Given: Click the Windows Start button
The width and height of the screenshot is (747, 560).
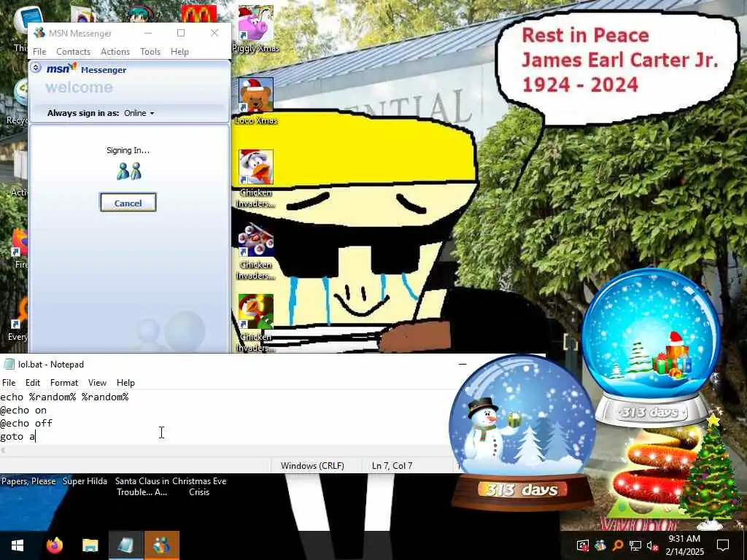Looking at the screenshot, I should 18,545.
